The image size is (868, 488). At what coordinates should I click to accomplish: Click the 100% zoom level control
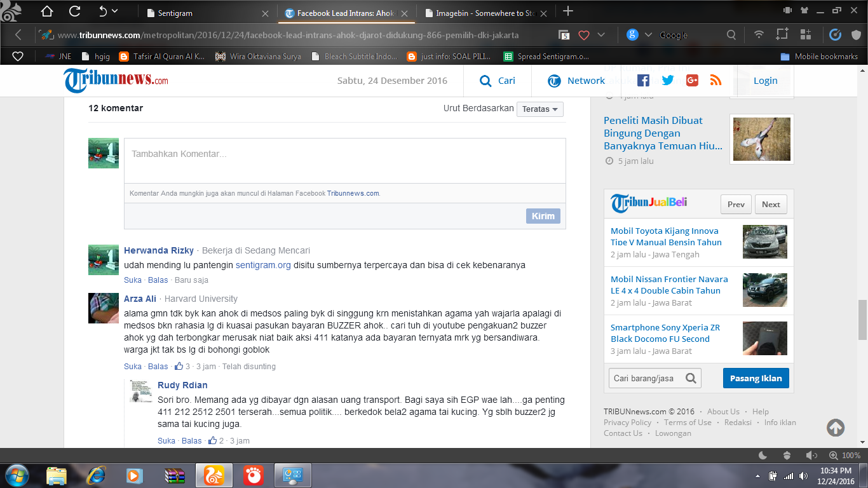[x=845, y=455]
